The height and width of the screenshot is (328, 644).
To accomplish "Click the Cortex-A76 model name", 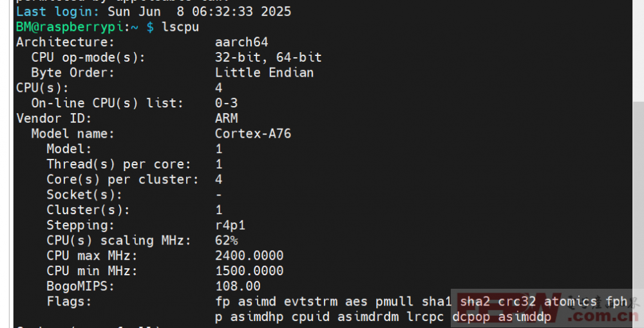I will tap(253, 134).
